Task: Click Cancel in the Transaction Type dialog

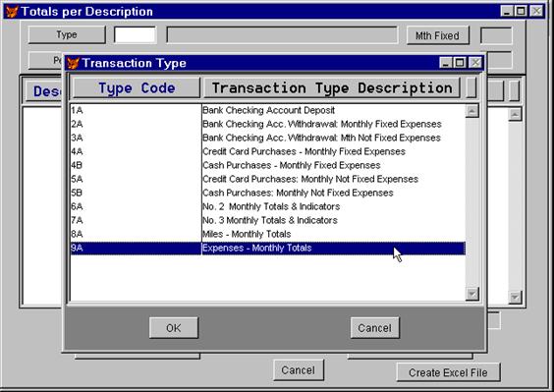Action: (375, 328)
